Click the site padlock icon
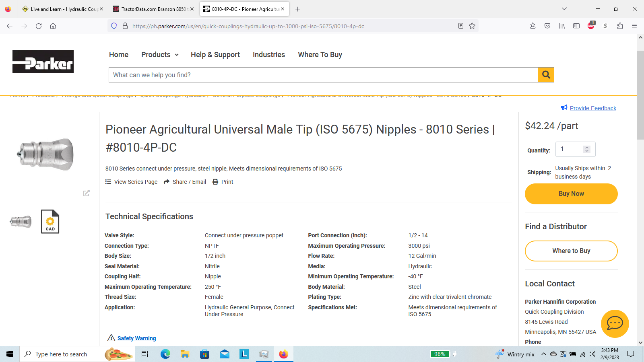Screen dimensions: 644x362 [x=125, y=26]
